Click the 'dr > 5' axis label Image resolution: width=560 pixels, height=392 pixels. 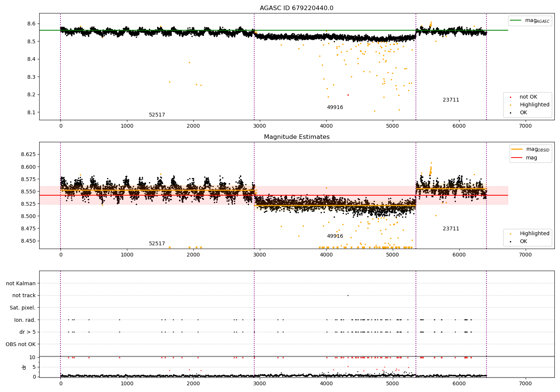coord(28,332)
